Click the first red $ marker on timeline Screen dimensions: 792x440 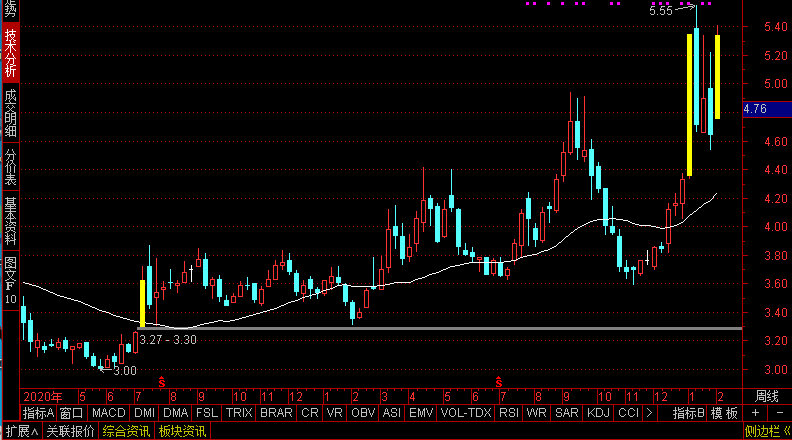161,382
